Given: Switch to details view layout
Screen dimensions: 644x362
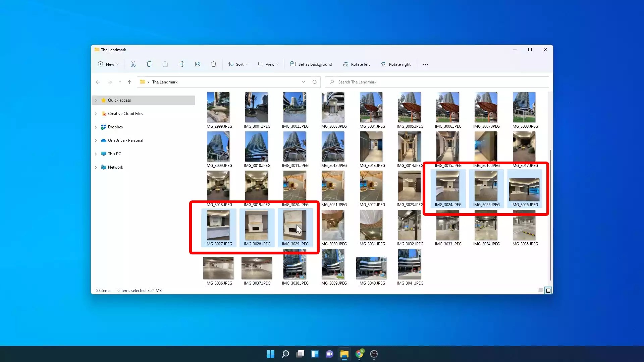Looking at the screenshot, I should pyautogui.click(x=540, y=290).
